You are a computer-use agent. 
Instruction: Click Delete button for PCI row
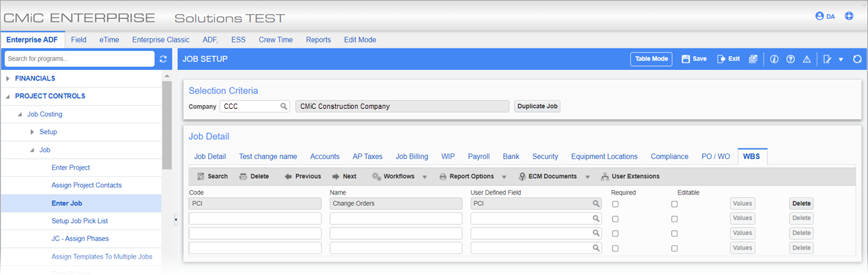pyautogui.click(x=801, y=204)
